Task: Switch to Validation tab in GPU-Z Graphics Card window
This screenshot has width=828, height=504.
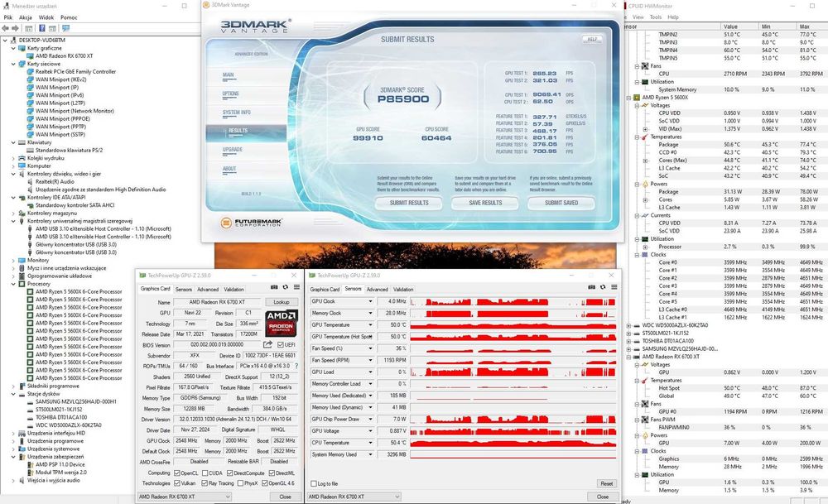Action: click(233, 289)
